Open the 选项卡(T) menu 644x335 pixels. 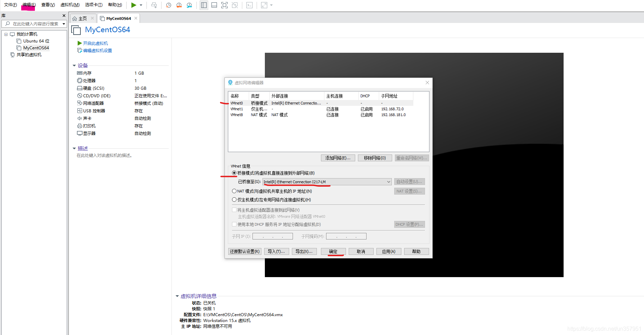[94, 5]
